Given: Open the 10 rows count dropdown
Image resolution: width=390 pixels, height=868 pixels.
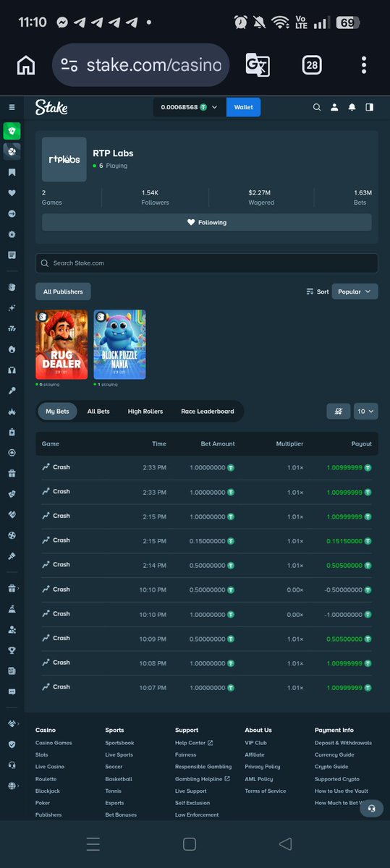Looking at the screenshot, I should pyautogui.click(x=365, y=411).
